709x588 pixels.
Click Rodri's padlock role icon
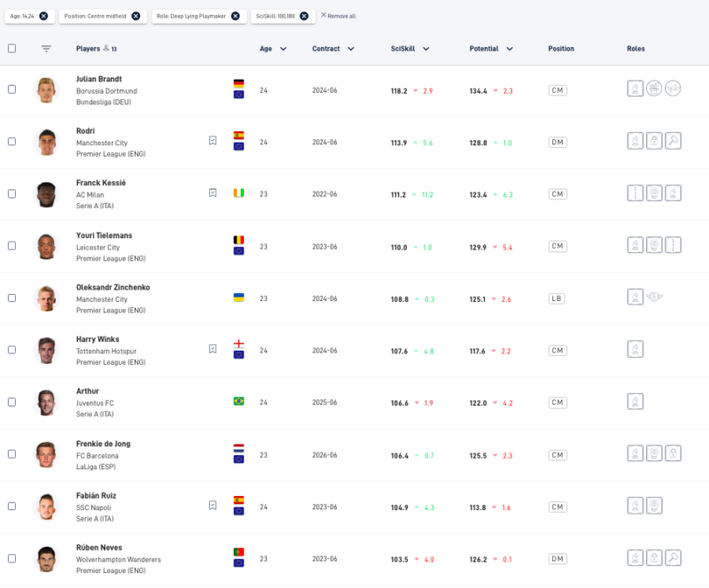click(x=654, y=141)
